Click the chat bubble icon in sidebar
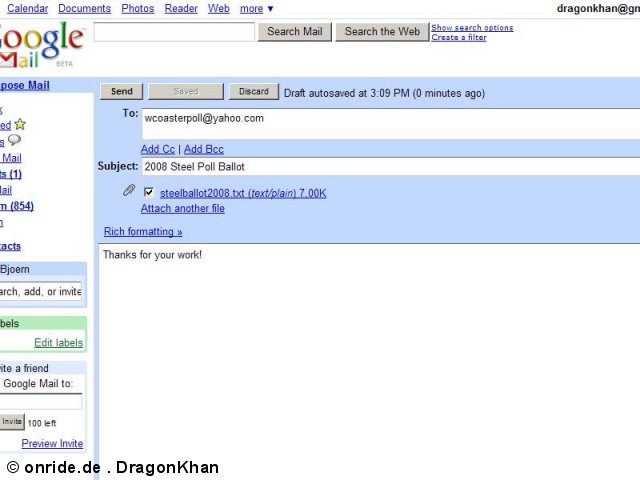640x480 pixels. [14, 140]
